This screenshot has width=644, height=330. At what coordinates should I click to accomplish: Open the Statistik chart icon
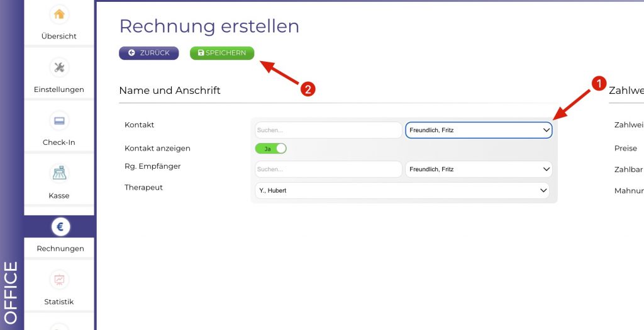point(59,280)
